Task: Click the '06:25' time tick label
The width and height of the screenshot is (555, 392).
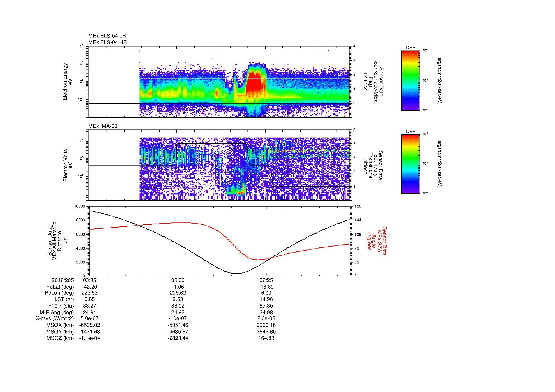Action: (x=266, y=280)
